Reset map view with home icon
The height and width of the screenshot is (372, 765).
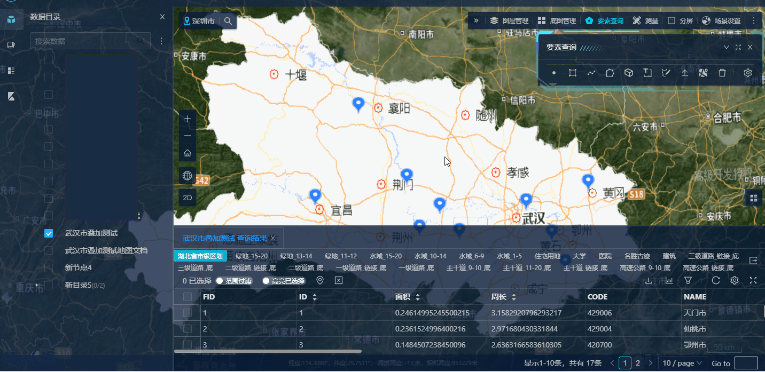click(x=187, y=153)
